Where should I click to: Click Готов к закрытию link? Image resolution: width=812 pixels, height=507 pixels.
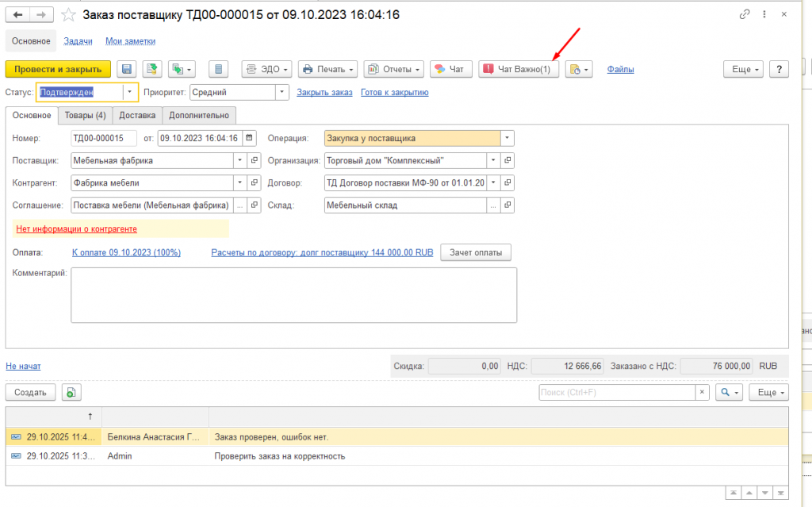395,92
